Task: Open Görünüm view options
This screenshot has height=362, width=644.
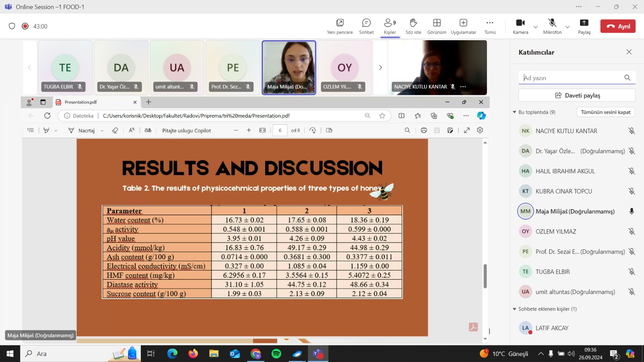Action: (x=437, y=26)
